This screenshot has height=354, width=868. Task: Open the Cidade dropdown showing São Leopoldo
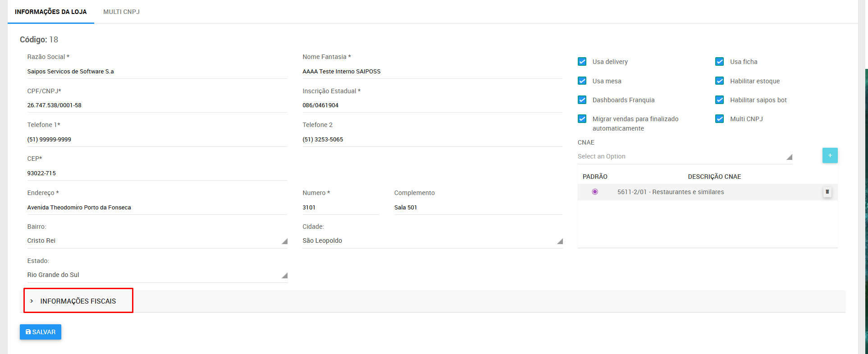pyautogui.click(x=432, y=241)
